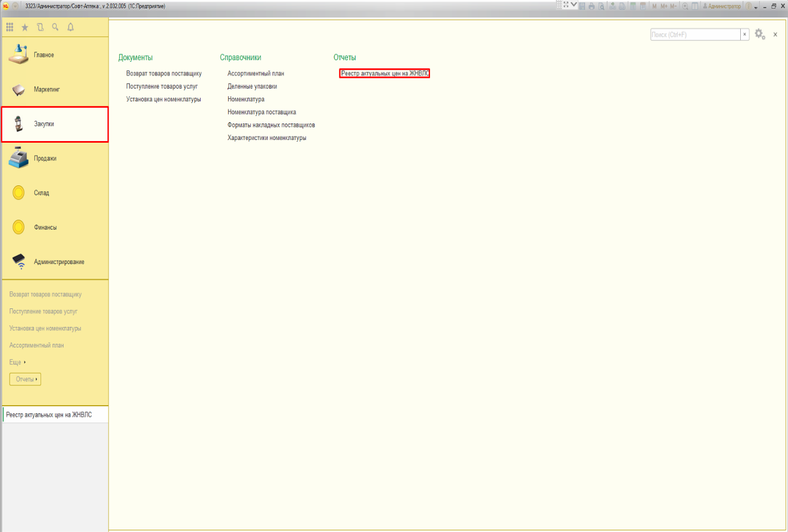
Task: Go to the Склад section
Action: click(x=42, y=193)
